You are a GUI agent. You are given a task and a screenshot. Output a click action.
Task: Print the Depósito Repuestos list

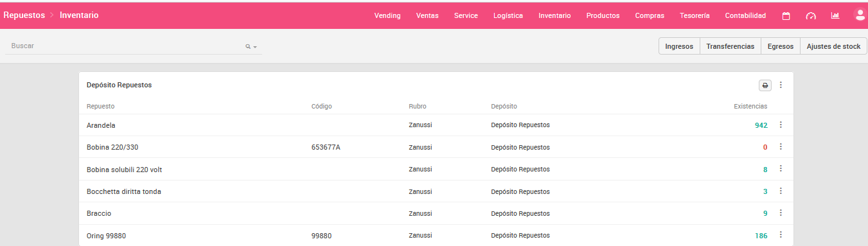(765, 85)
